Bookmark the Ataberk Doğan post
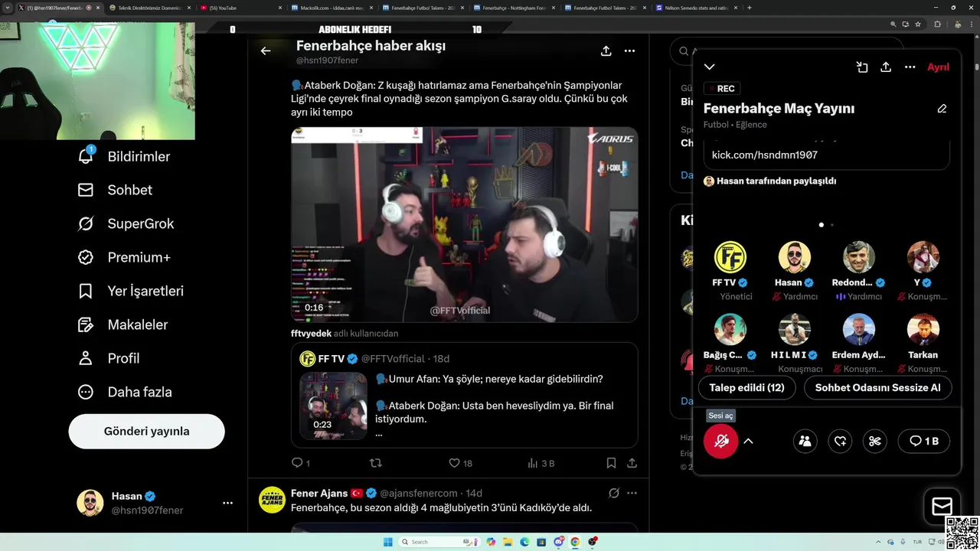The height and width of the screenshot is (551, 980). tap(611, 463)
